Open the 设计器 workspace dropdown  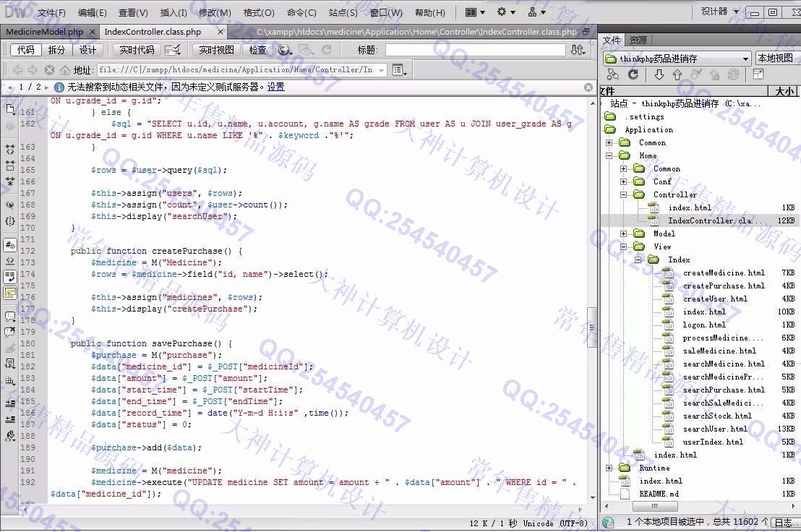coord(720,12)
